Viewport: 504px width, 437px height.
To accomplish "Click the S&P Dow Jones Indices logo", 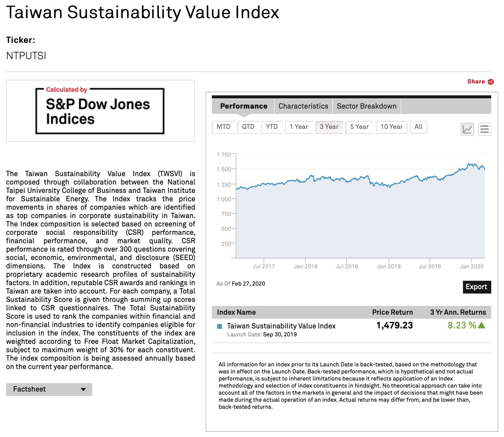I will click(x=100, y=111).
